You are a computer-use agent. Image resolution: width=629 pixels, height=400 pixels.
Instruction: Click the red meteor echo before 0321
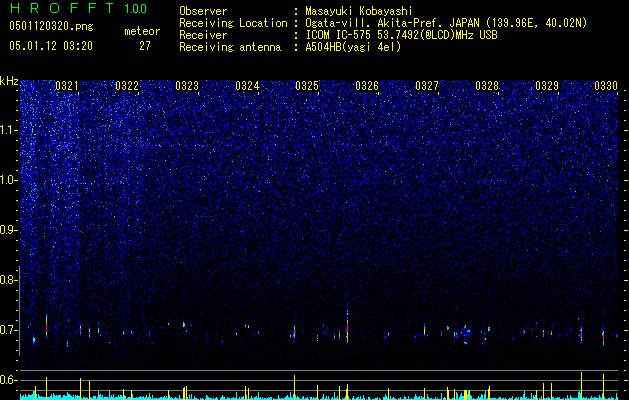coord(47,325)
